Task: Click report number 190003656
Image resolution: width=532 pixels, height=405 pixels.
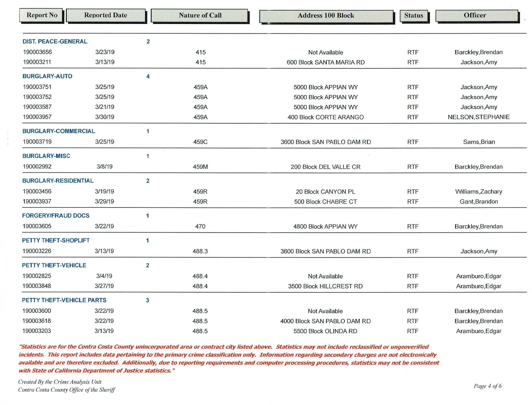Action: [37, 52]
